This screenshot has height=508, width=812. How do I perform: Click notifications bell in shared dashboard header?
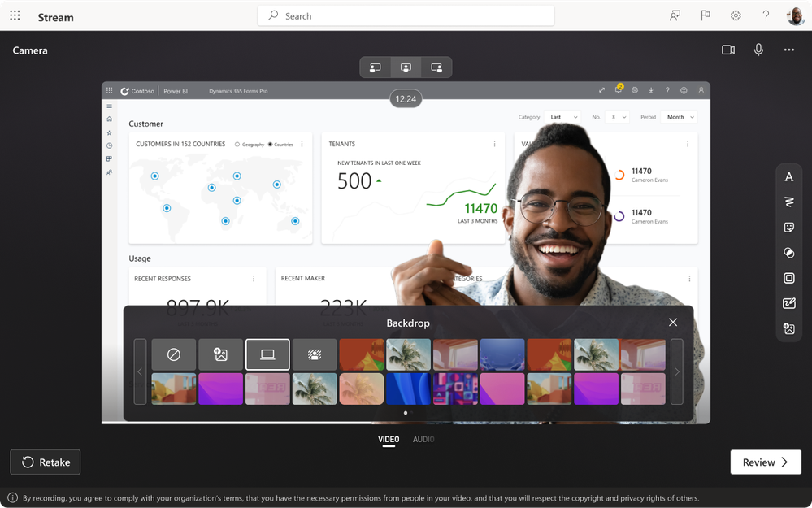619,89
